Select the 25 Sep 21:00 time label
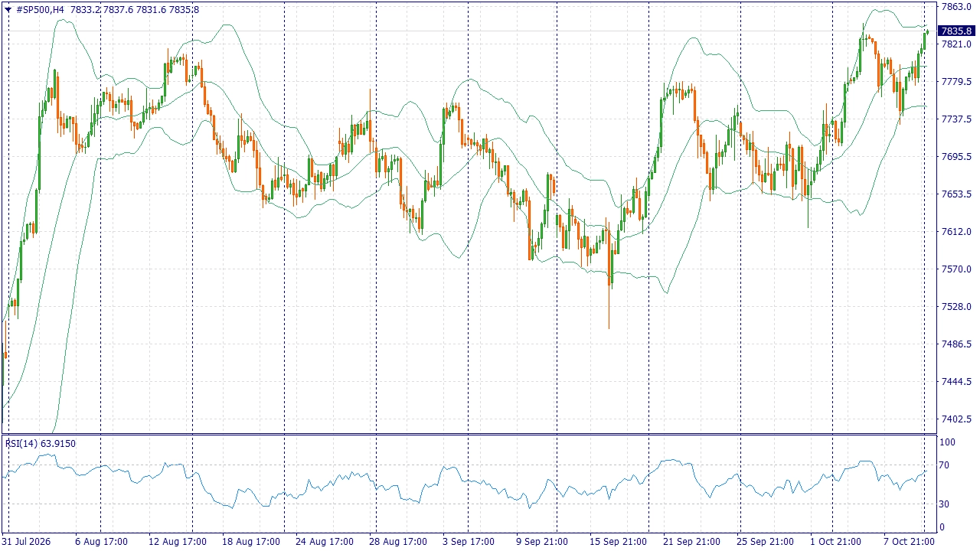 [x=765, y=542]
